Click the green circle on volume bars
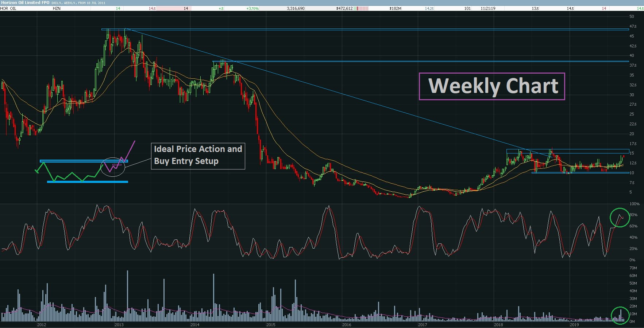The width and height of the screenshot is (644, 328). point(620,315)
